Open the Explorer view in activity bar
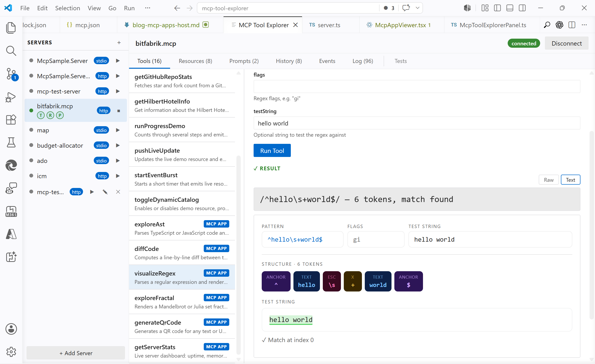This screenshot has width=595, height=364. point(11,27)
